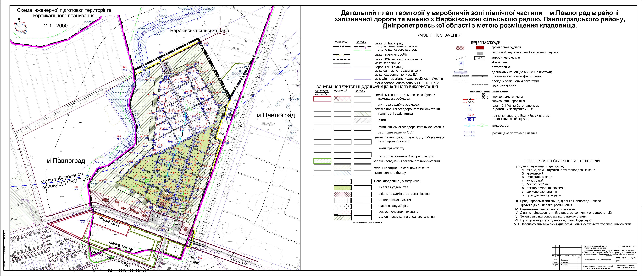Image resolution: width=644 pixels, height=276 pixels.
Task: Select the green-outlined зелені насадження загального використання swatch
Action: pyautogui.click(x=322, y=161)
